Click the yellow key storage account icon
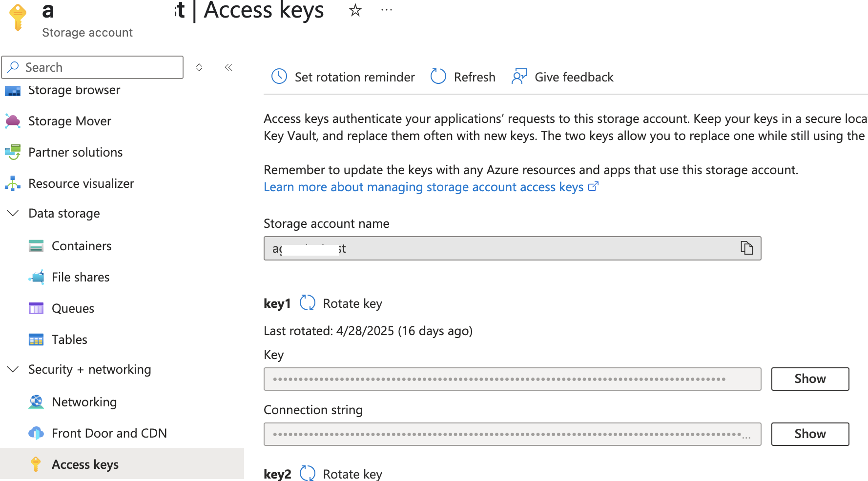This screenshot has height=481, width=868. coord(18,18)
